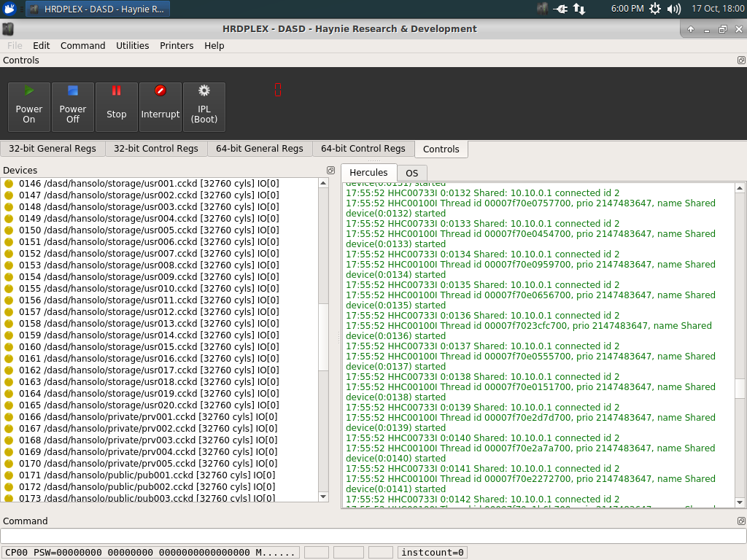Click the 17 Oct date display in the panel
Viewport: 747px width, 560px height.
[x=718, y=9]
